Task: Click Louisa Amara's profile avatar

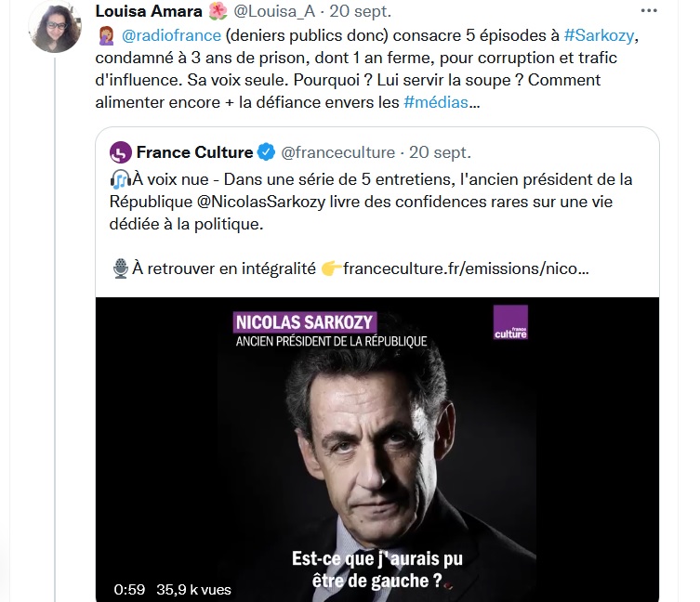Action: coord(55,28)
